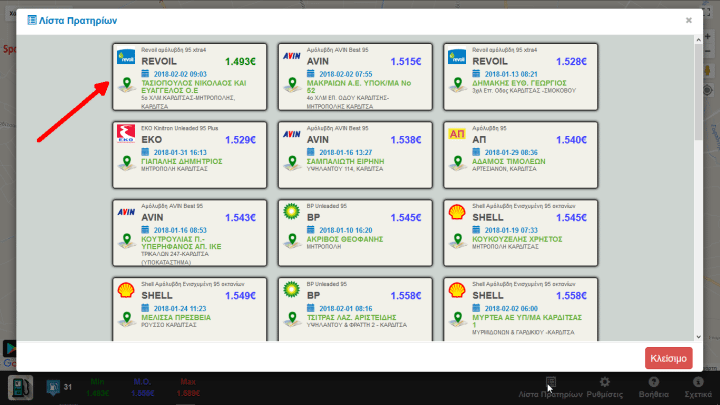Click the date 2018-01-19 07:33
This screenshot has width=720, height=405.
click(511, 230)
